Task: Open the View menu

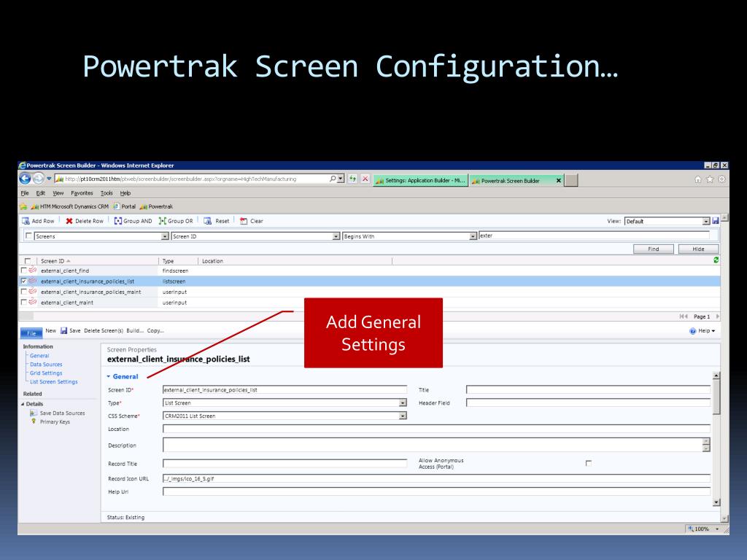Action: click(x=58, y=192)
